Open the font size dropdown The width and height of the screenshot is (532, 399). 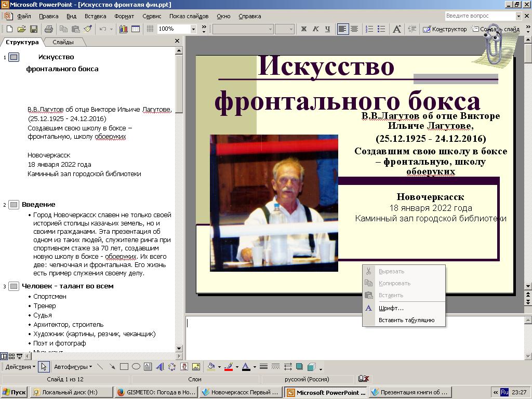[291, 29]
